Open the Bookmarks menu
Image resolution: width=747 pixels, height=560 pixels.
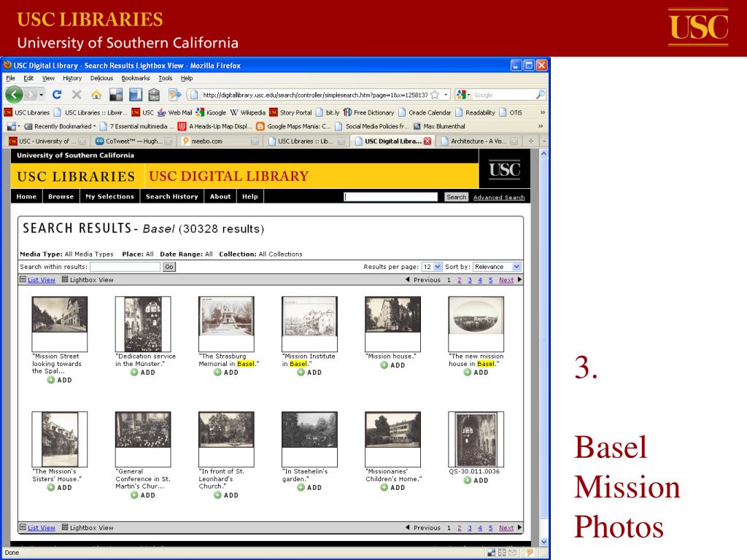pyautogui.click(x=135, y=78)
